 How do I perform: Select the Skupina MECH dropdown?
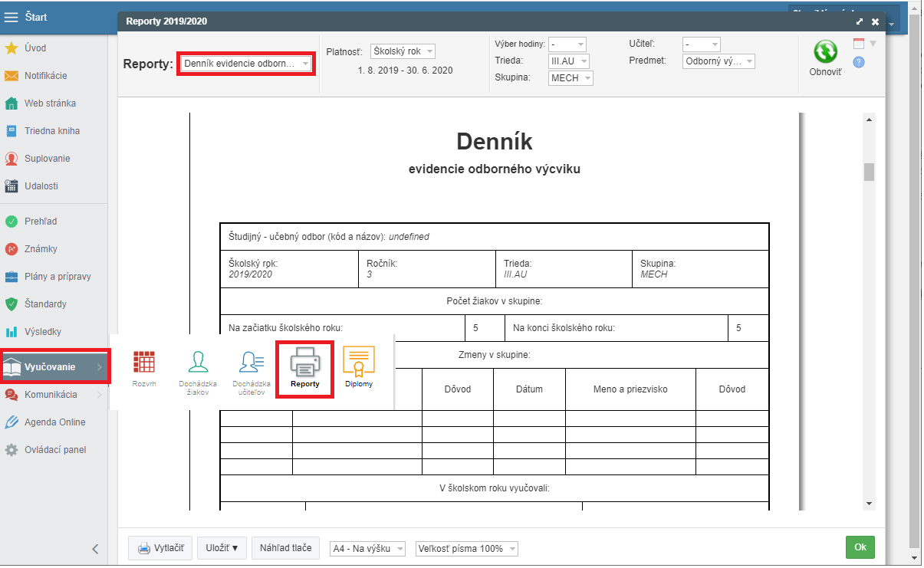click(571, 78)
